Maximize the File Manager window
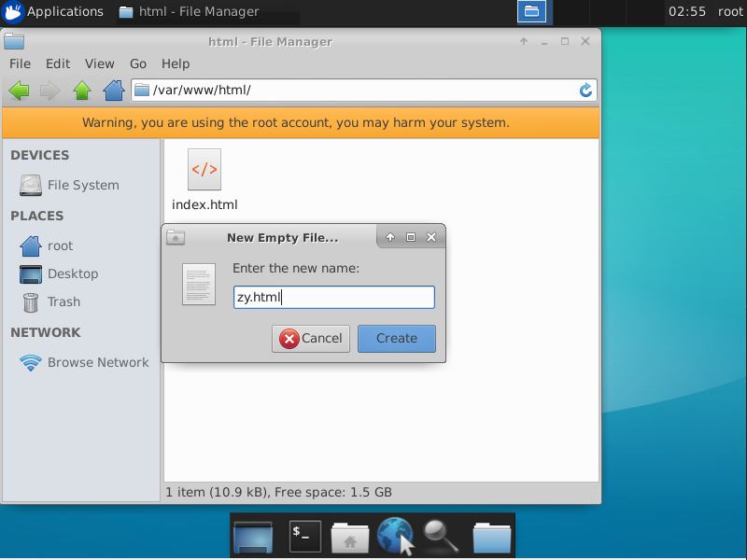The height and width of the screenshot is (560, 747). 565,41
